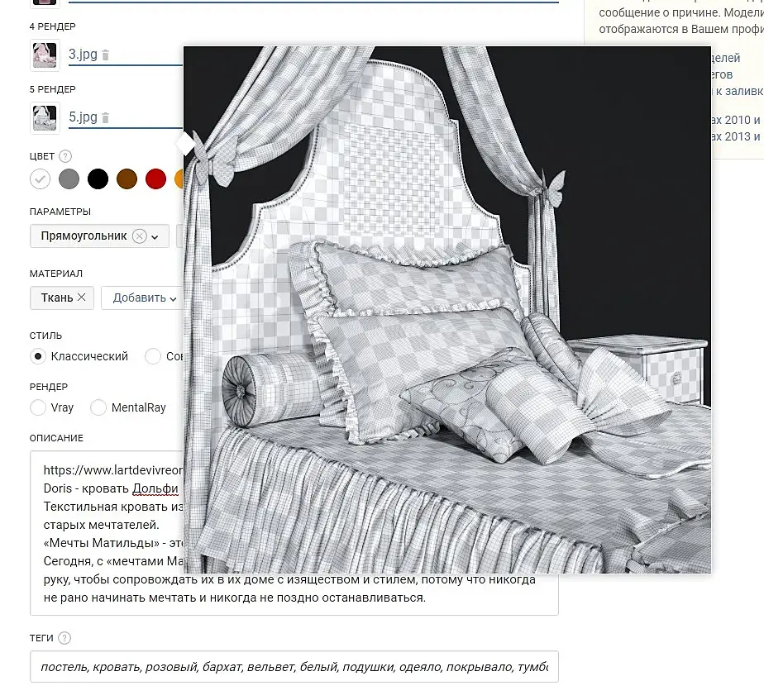Show help for the Теги field
764x700 pixels.
pyautogui.click(x=64, y=638)
